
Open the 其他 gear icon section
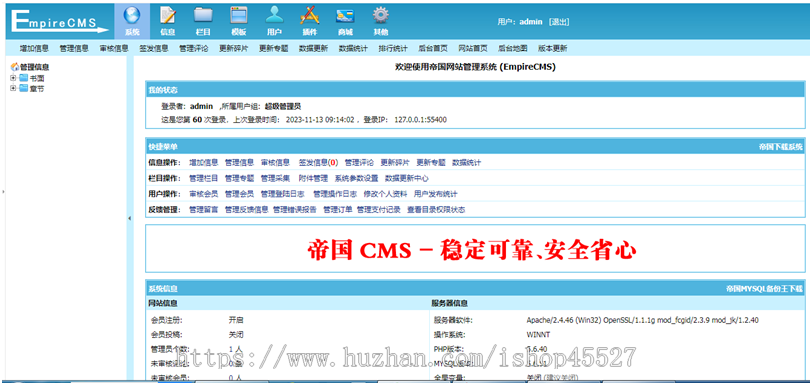pos(381,21)
